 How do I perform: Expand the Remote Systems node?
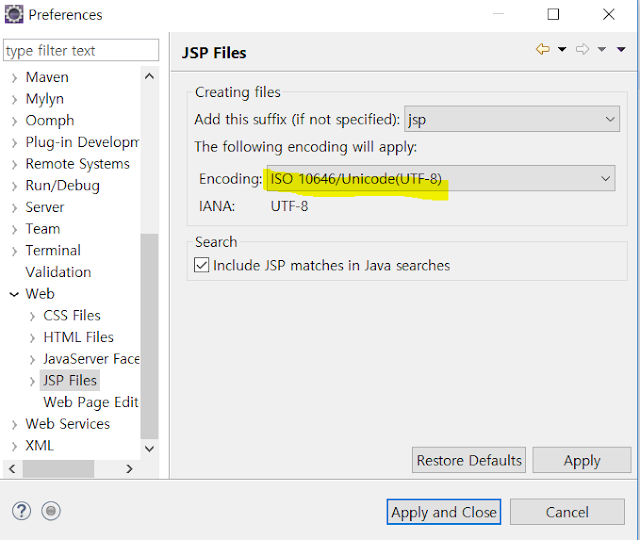click(15, 164)
